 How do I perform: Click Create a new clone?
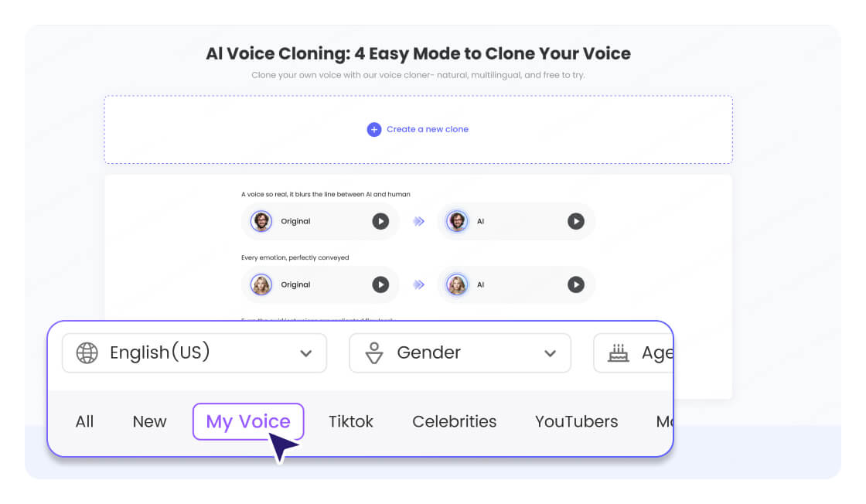tap(427, 129)
